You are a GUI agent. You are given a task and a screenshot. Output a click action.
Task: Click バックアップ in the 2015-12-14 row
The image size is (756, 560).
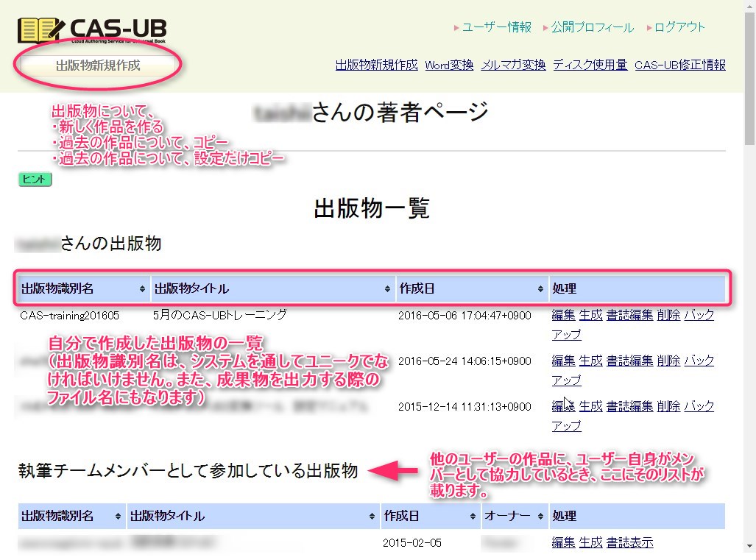pos(699,406)
